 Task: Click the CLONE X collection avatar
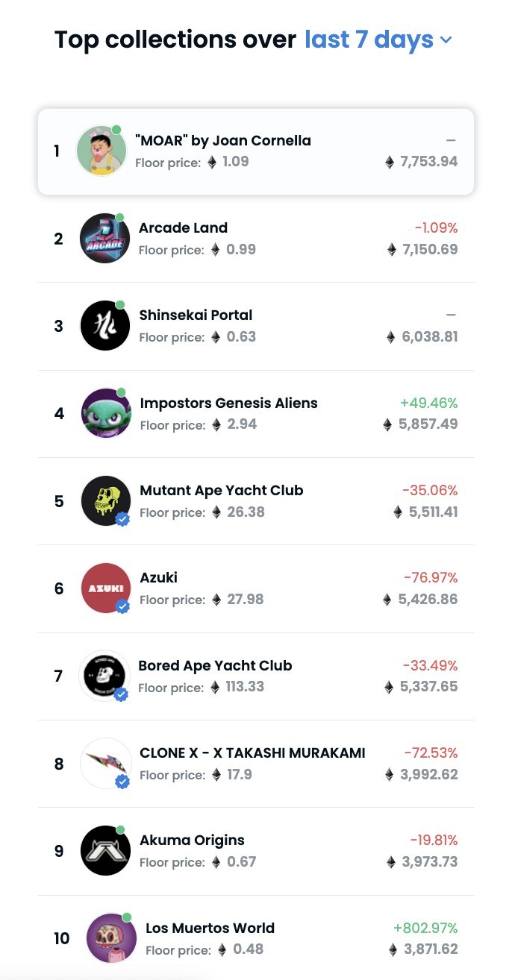point(105,763)
